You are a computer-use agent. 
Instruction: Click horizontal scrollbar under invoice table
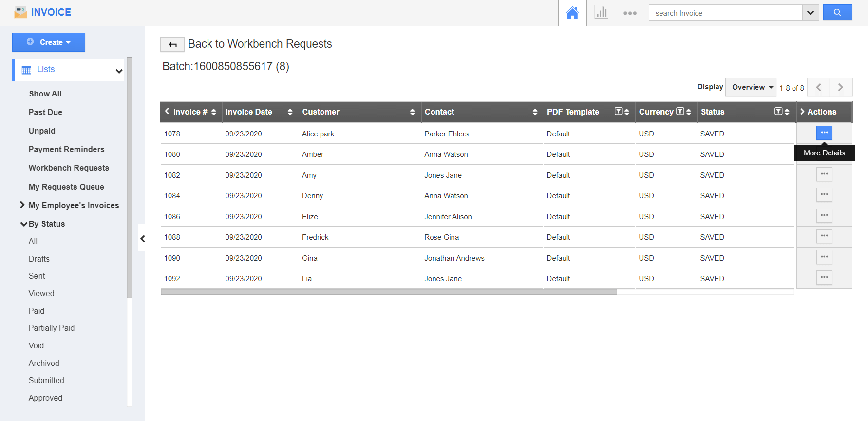[x=389, y=292]
